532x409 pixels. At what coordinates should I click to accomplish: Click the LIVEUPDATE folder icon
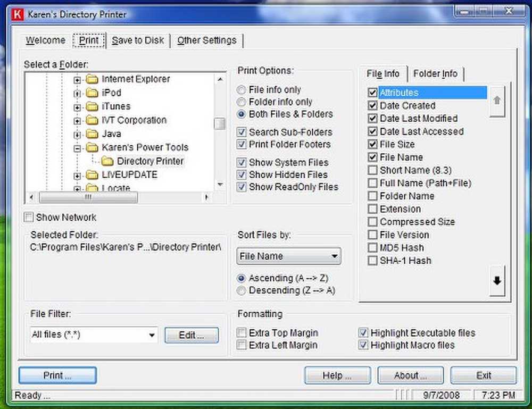click(93, 175)
